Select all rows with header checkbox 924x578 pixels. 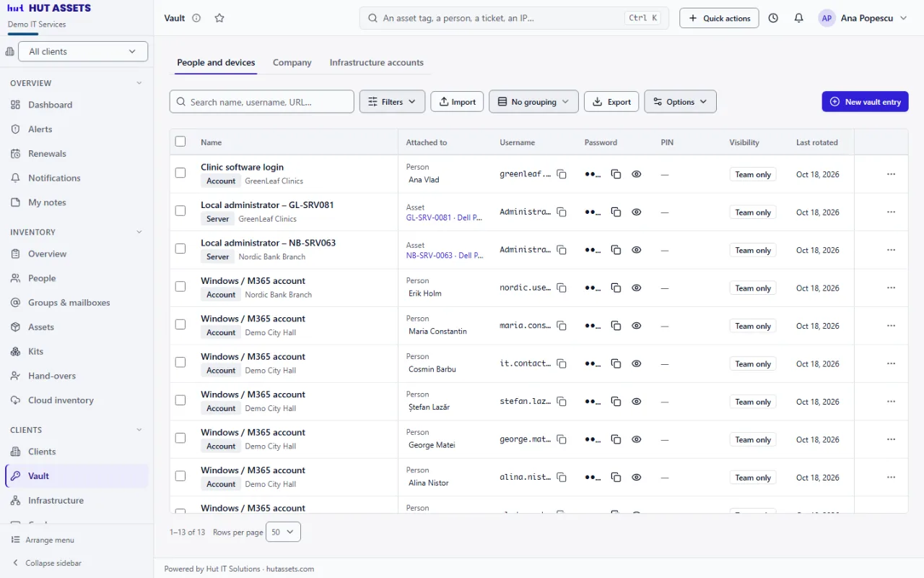click(x=180, y=142)
